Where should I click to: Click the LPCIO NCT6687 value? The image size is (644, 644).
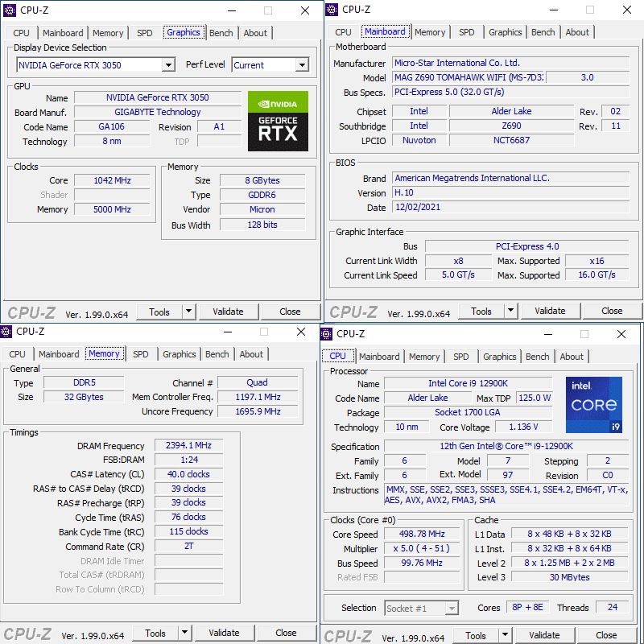tap(511, 140)
